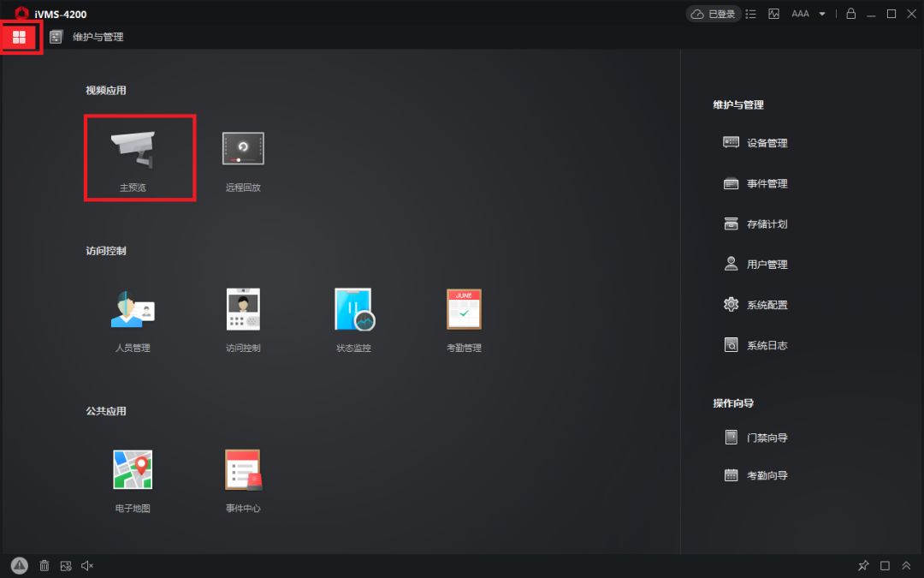The width and height of the screenshot is (924, 578).
Task: Launch 人员管理 person management
Action: pyautogui.click(x=133, y=309)
